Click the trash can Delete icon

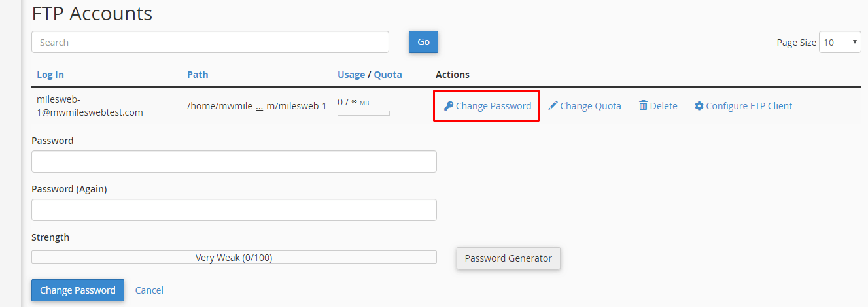click(643, 106)
